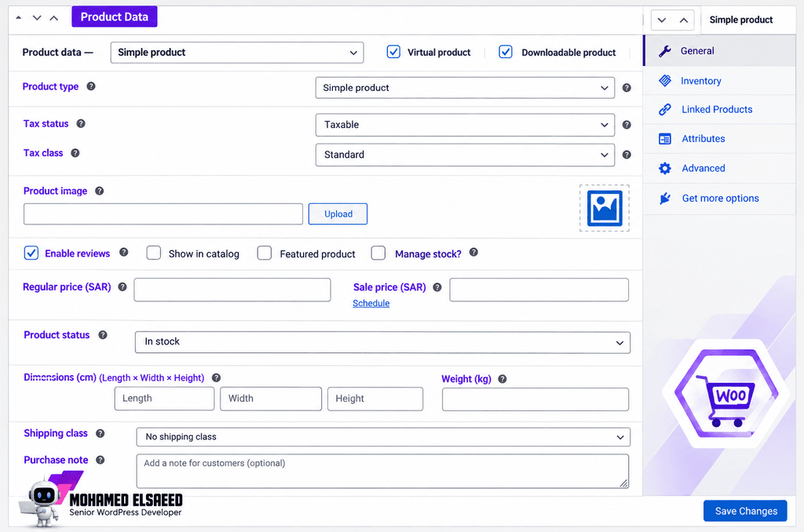Show help tooltip next to Enable reviews

pos(123,252)
